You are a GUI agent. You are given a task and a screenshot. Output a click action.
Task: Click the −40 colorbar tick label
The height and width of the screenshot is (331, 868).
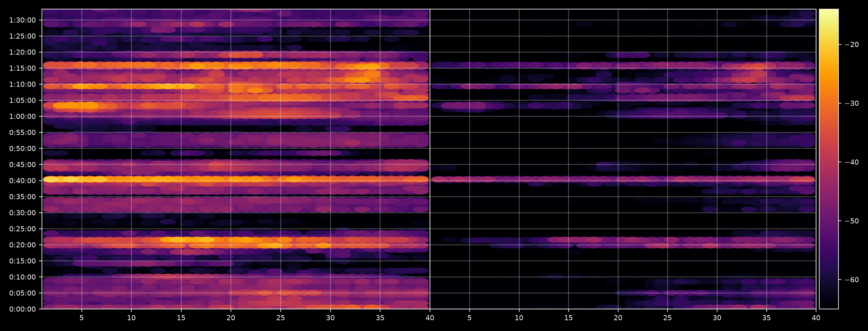[x=852, y=162]
